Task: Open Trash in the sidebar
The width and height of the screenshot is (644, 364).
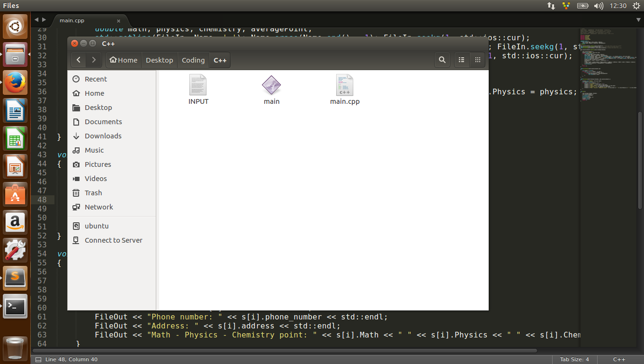Action: [x=93, y=193]
